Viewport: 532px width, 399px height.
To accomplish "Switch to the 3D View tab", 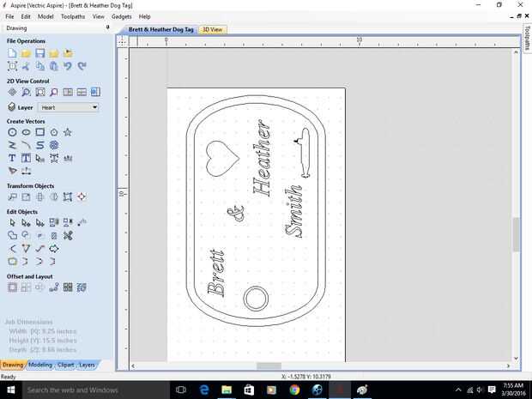I will (x=213, y=29).
